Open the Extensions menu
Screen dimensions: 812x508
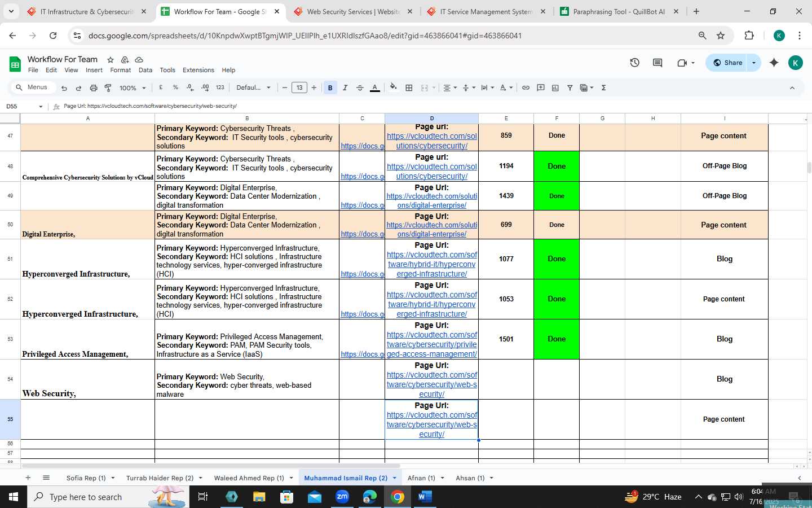[x=198, y=70]
